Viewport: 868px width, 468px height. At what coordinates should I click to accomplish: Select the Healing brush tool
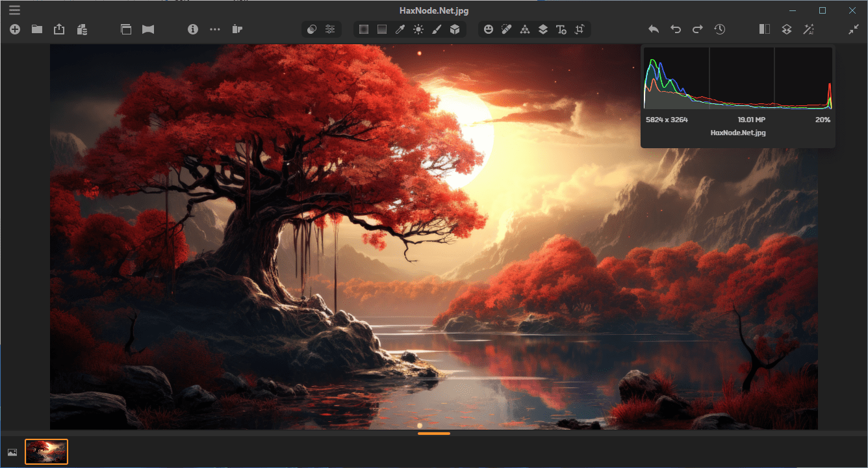(x=507, y=29)
